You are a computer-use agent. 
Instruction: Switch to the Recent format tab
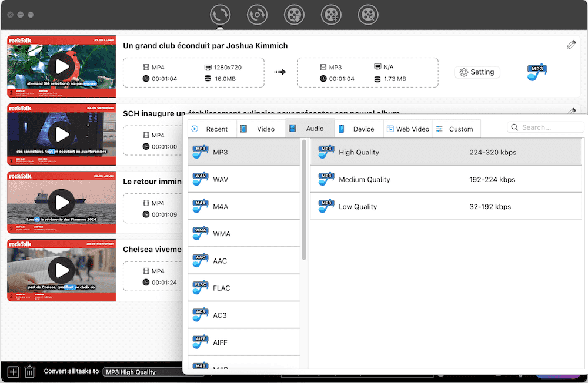[212, 129]
